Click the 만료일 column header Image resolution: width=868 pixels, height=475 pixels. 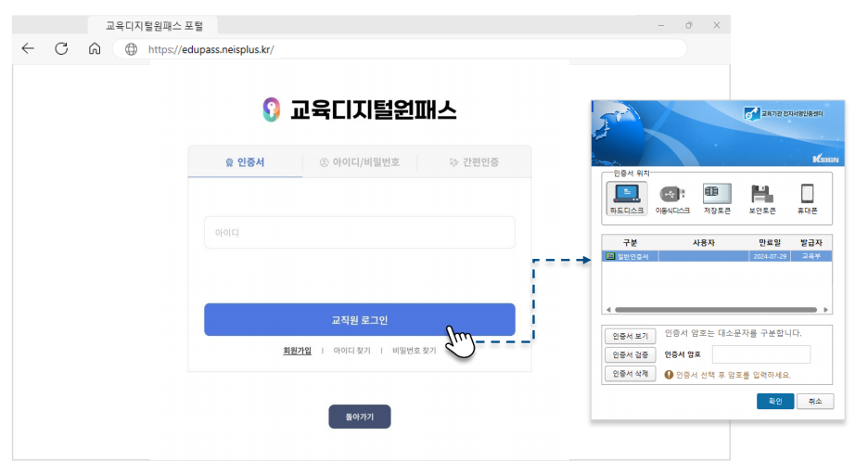pos(770,242)
